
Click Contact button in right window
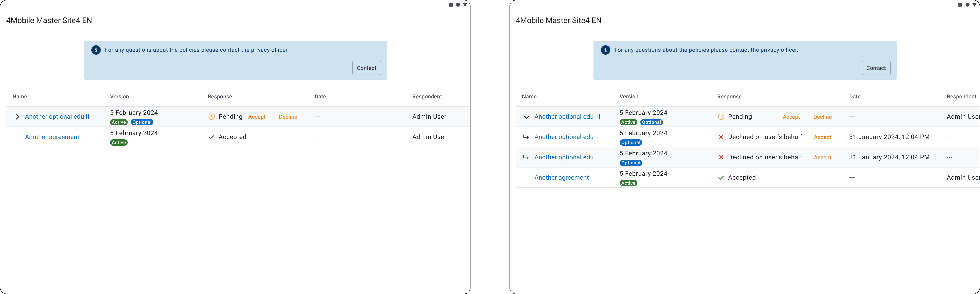pyautogui.click(x=876, y=68)
